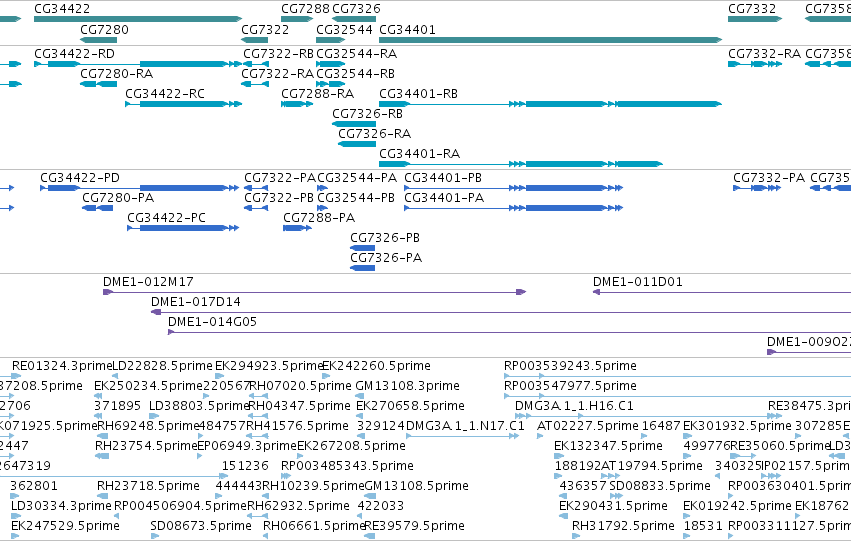
Task: Select the CG7322-RA transcript
Action: coord(256,84)
